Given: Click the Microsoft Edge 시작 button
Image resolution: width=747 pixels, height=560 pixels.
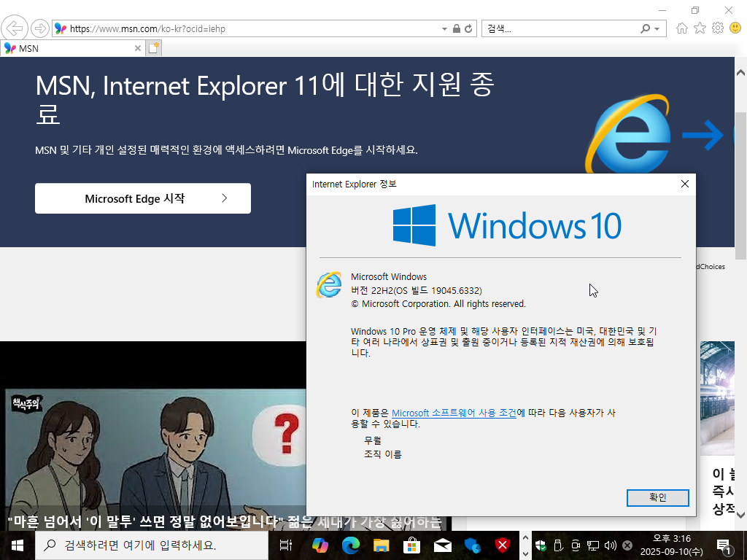Looking at the screenshot, I should click(x=143, y=198).
